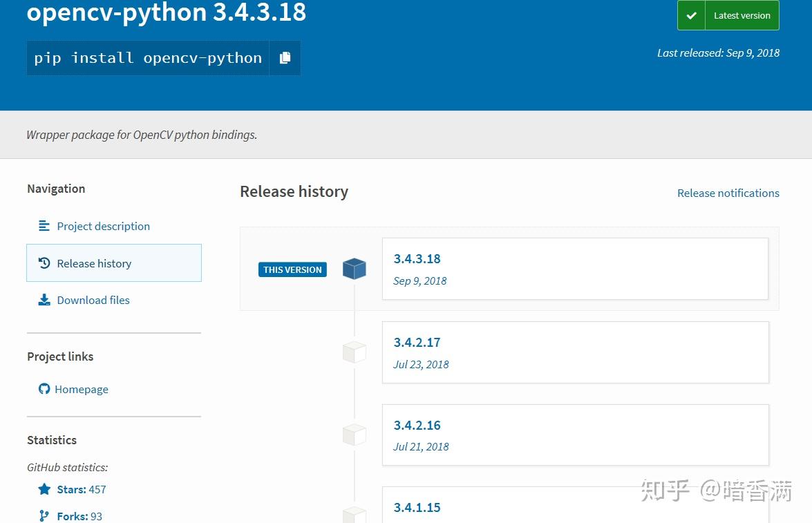
Task: Click the Project links sidebar heading
Action: click(x=60, y=356)
